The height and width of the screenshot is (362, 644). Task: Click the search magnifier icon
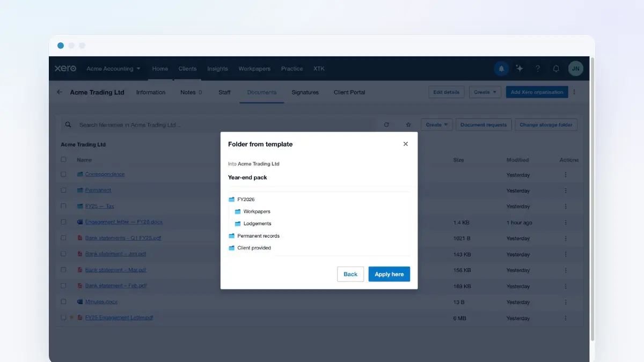[68, 125]
